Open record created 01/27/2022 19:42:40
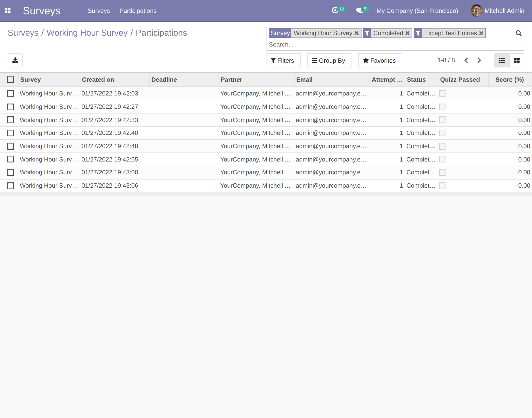532x418 pixels. 110,133
